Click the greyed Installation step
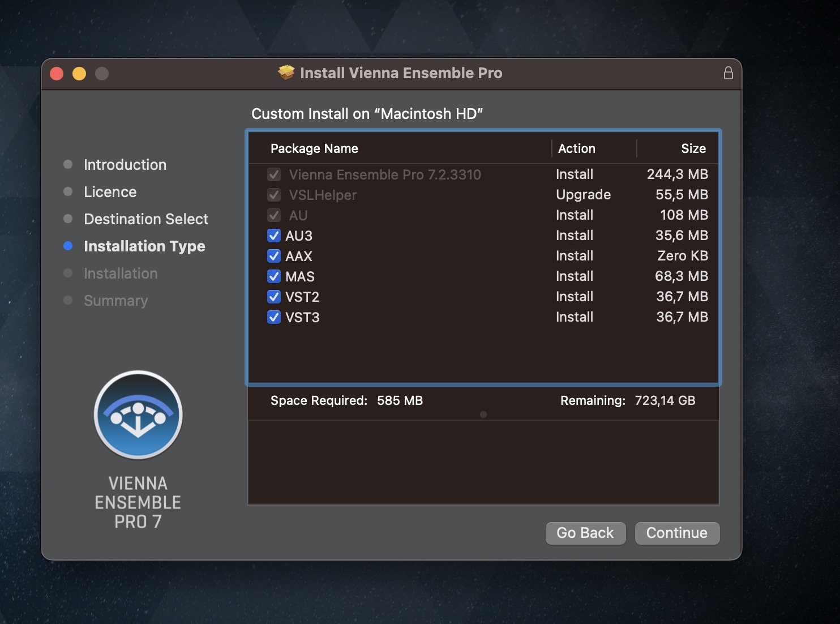Image resolution: width=840 pixels, height=624 pixels. (x=121, y=273)
